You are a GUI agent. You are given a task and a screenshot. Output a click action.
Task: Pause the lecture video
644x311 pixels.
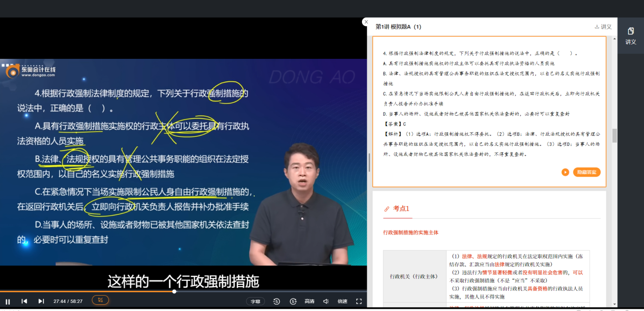(x=8, y=301)
